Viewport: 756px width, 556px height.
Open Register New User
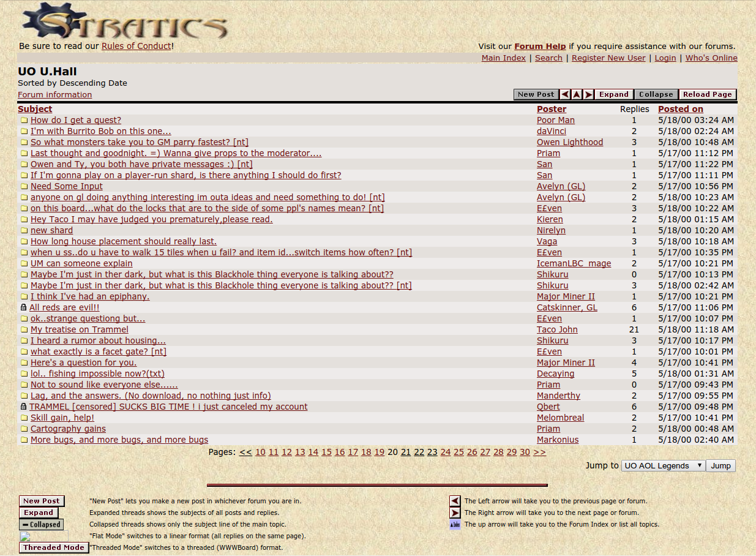coord(608,58)
